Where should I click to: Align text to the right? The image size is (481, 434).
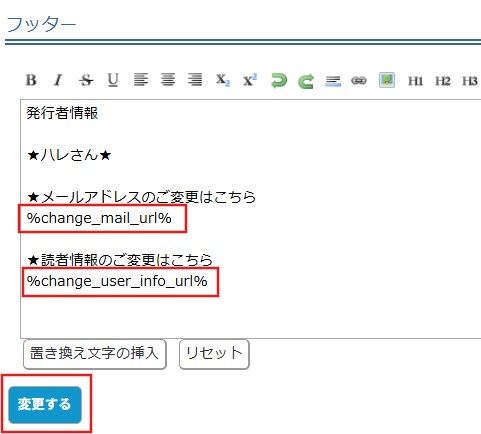coord(195,80)
